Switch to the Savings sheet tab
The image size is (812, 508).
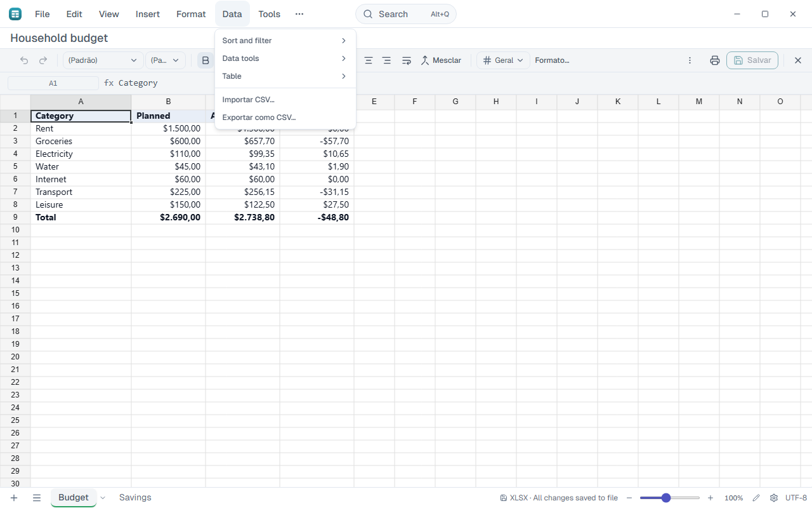coord(135,497)
